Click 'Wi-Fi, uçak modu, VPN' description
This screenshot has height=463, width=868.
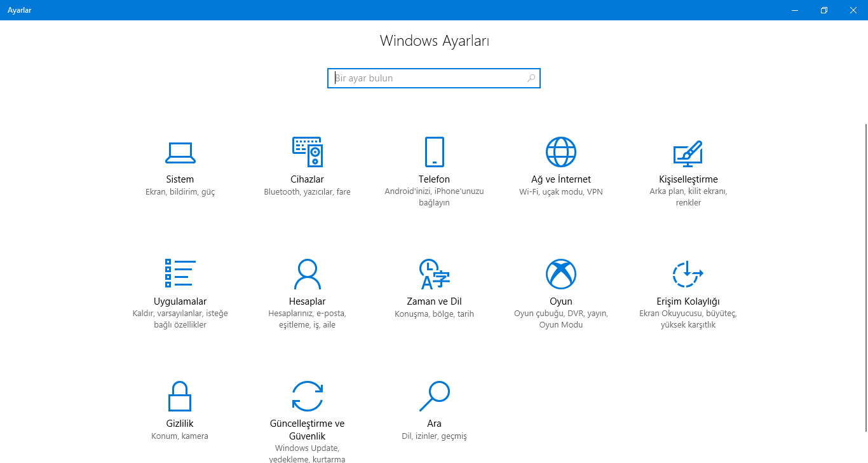coord(561,192)
